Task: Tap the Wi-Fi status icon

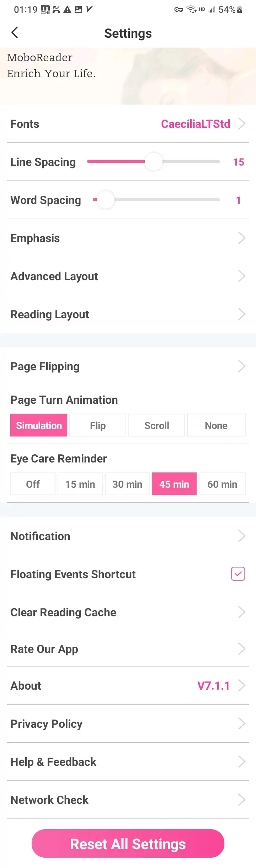Action: 191,10
